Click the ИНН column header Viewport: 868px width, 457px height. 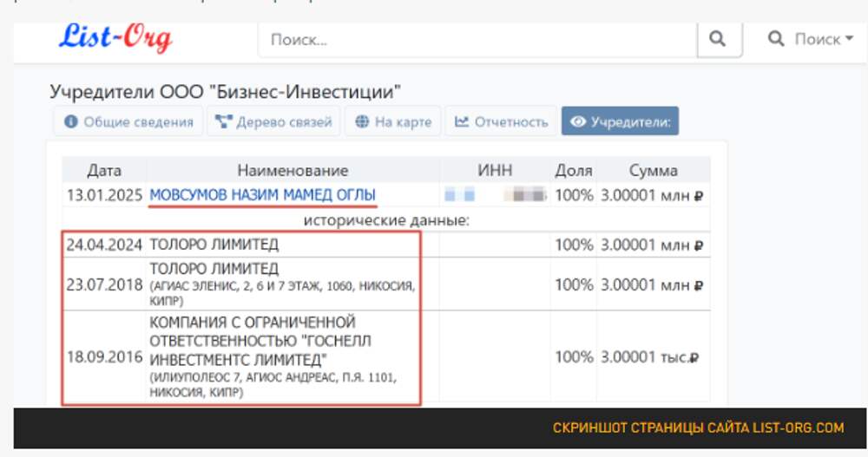495,171
